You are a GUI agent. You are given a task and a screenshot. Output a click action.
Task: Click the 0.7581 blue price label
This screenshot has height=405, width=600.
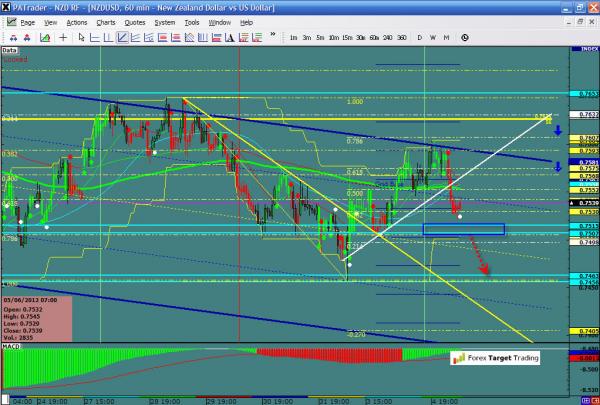585,162
